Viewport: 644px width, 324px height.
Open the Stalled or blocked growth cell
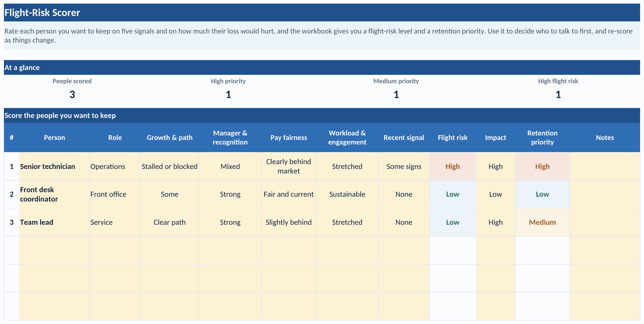[169, 167]
